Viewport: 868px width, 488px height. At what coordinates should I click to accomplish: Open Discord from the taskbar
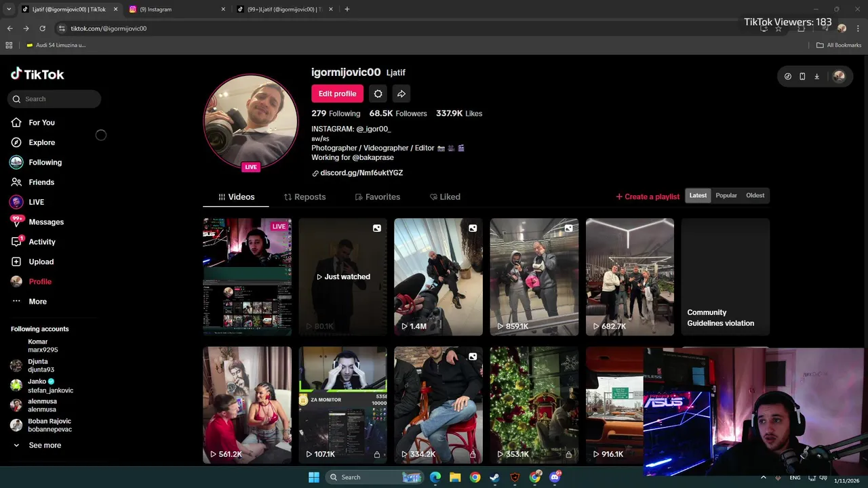pyautogui.click(x=555, y=477)
